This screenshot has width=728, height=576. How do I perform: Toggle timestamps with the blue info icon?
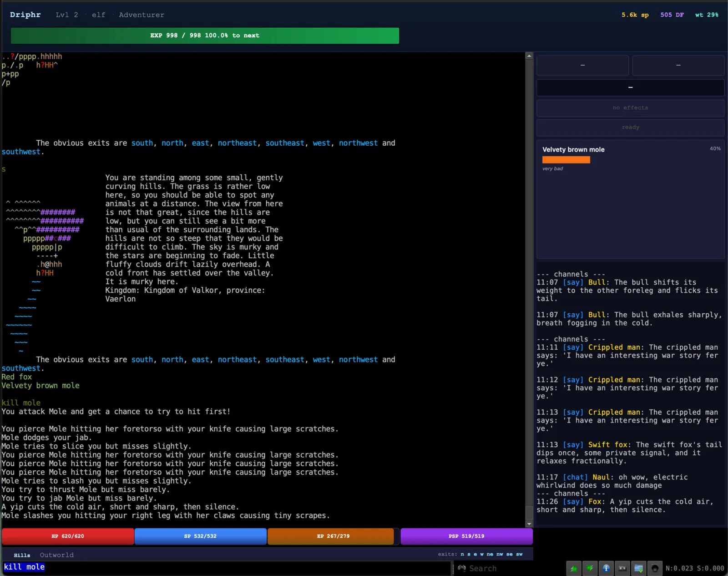click(606, 568)
